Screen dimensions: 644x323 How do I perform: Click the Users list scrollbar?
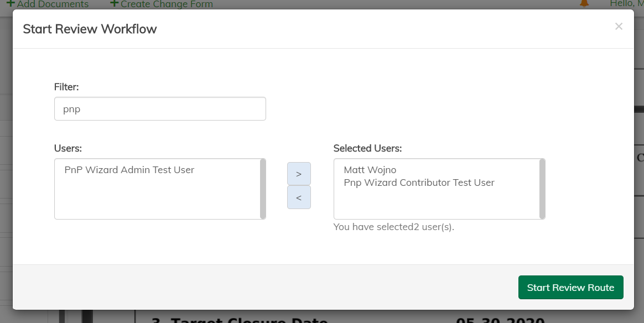pos(263,189)
